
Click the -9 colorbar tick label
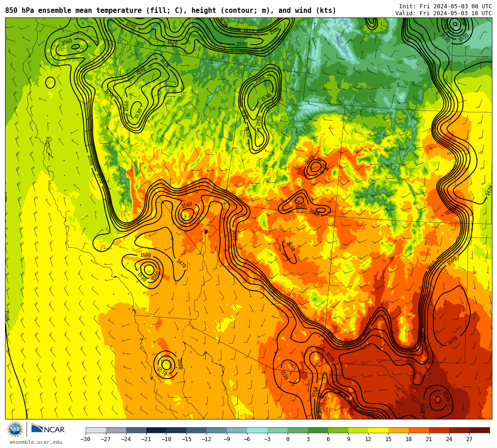[227, 439]
